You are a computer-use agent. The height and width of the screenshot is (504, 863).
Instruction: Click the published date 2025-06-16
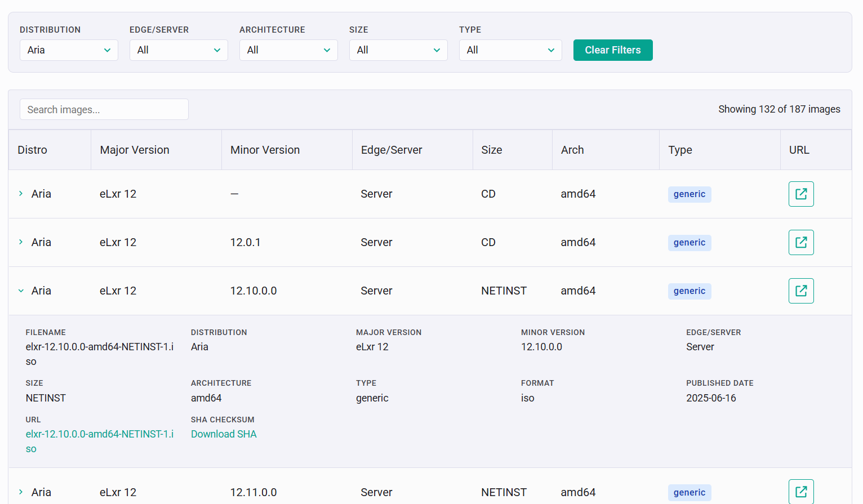coord(711,398)
